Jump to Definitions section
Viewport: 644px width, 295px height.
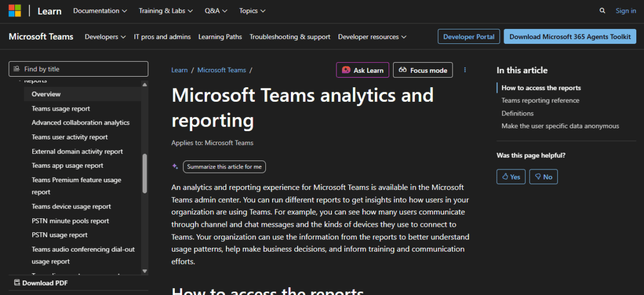click(x=517, y=113)
